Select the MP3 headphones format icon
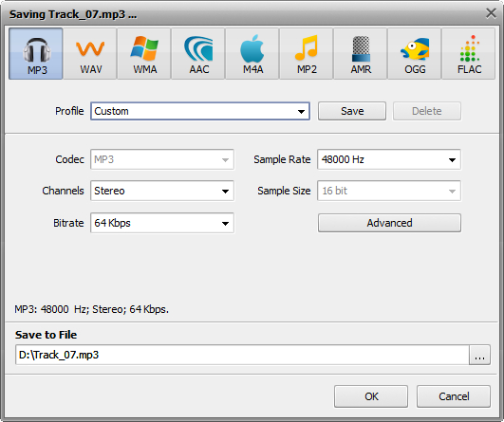Screen dimensions: 504x422 (x=36, y=54)
